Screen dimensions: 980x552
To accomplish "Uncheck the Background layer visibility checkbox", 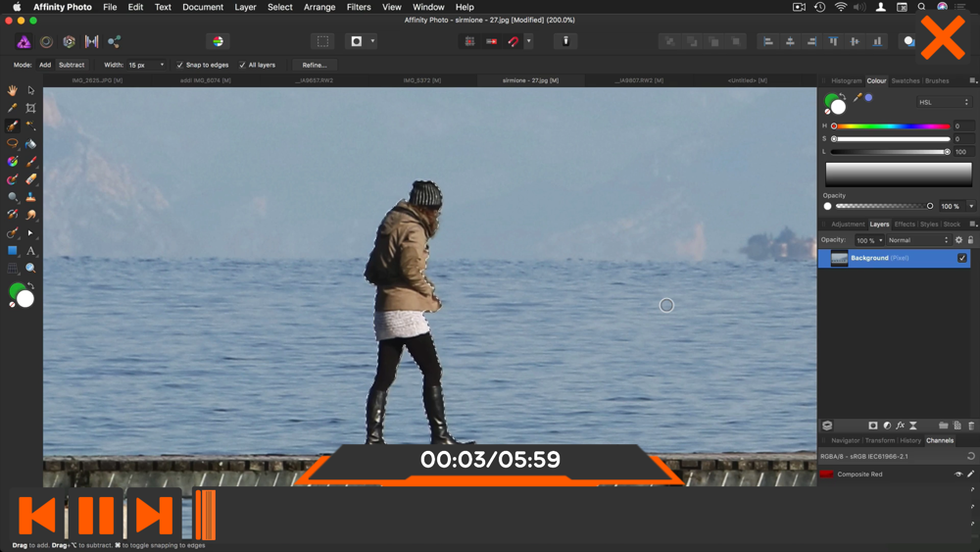I will (961, 258).
